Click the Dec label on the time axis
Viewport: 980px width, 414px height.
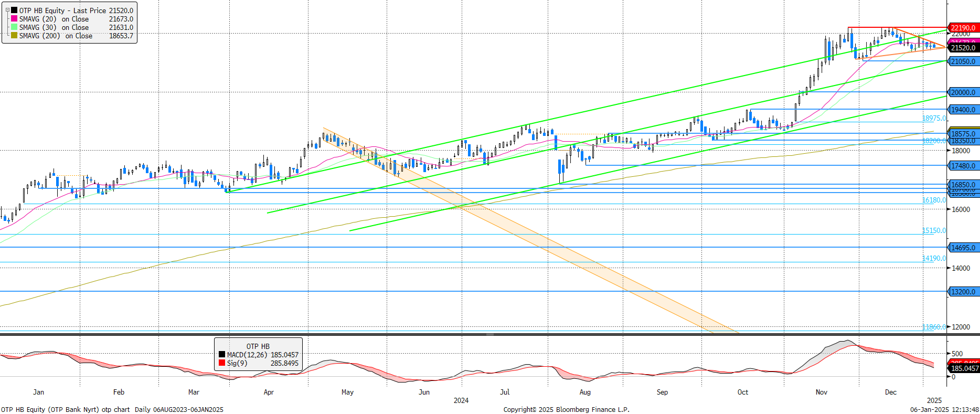pos(891,392)
